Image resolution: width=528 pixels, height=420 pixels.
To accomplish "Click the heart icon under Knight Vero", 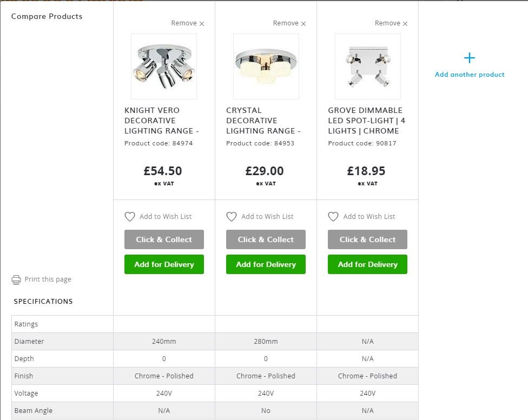I will click(x=130, y=217).
